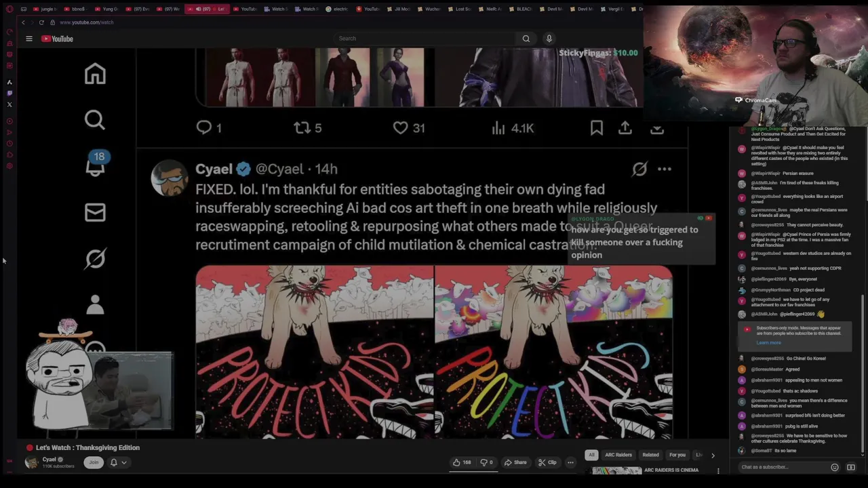Open the YouTube hamburger menu
The height and width of the screenshot is (488, 868).
coord(29,39)
